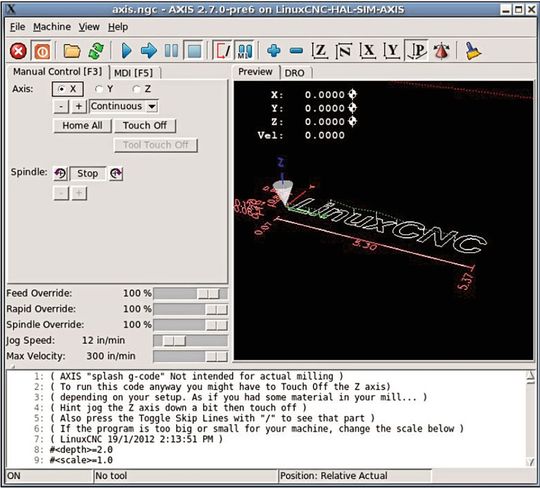Zoom in using the blue plus icon

(274, 51)
